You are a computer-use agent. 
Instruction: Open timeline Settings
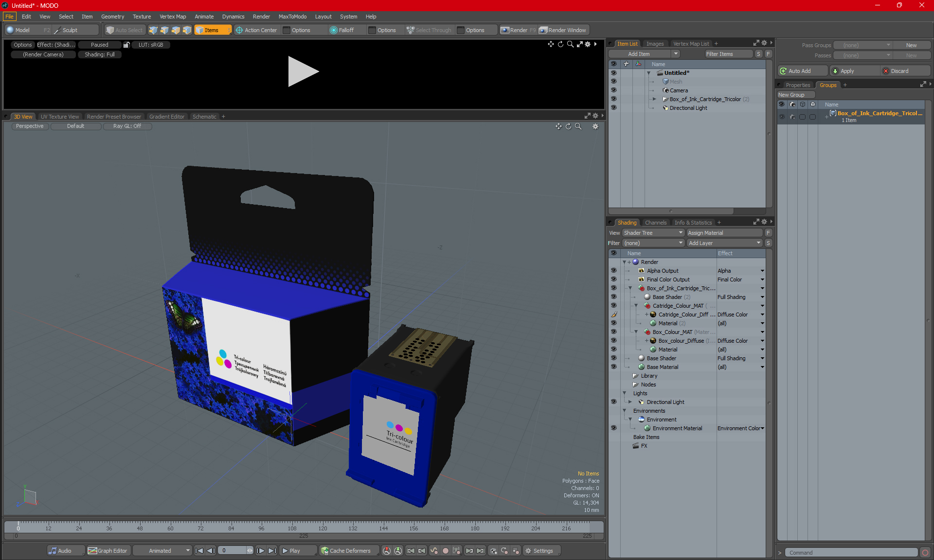(x=541, y=551)
